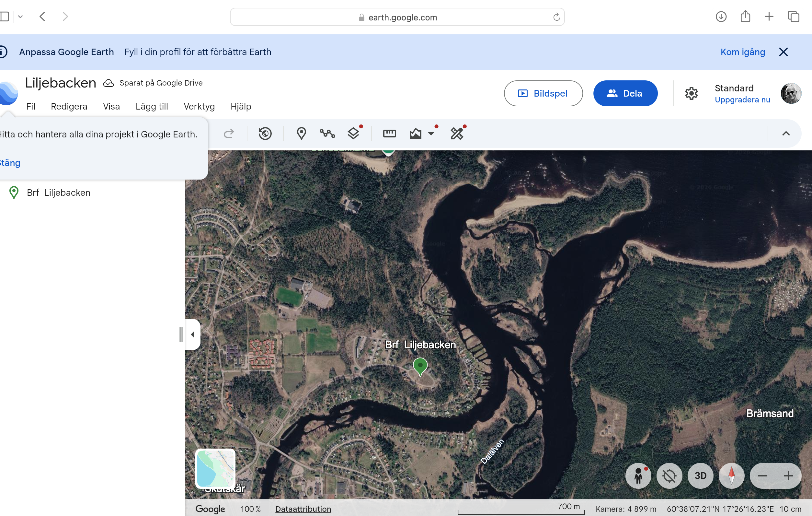Collapse the side panel with the arrow tab

(x=192, y=334)
